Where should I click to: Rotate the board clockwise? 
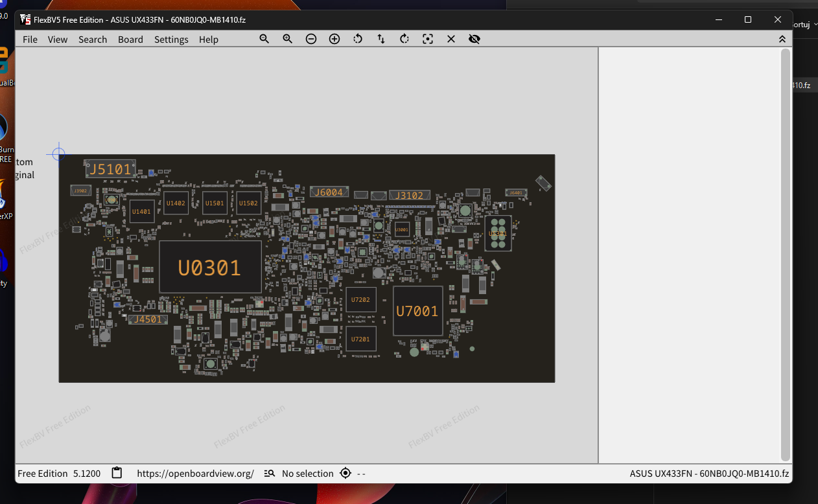[x=404, y=39]
